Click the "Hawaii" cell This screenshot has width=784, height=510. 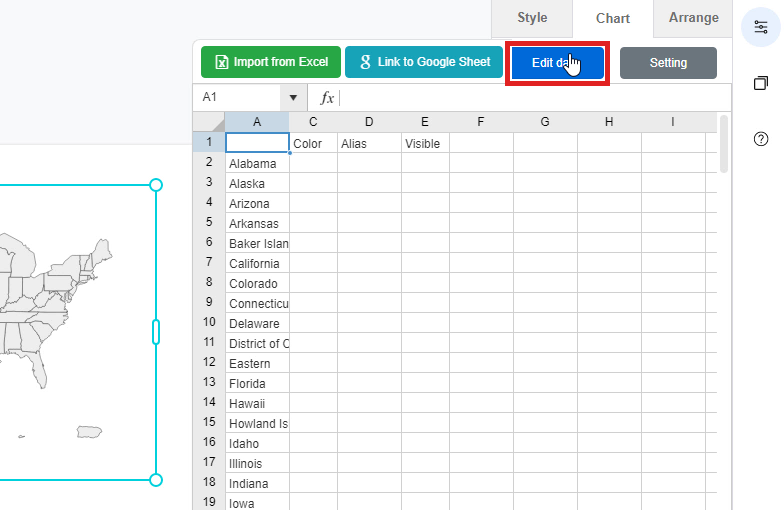click(257, 404)
